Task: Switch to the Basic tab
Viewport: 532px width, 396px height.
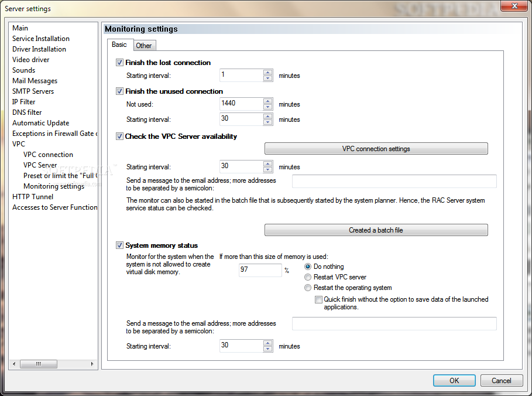Action: (x=119, y=45)
